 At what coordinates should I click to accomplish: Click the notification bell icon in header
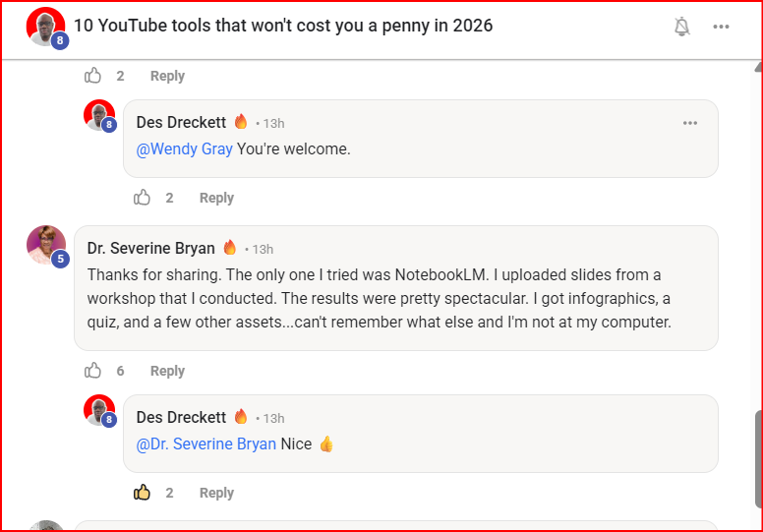tap(681, 27)
